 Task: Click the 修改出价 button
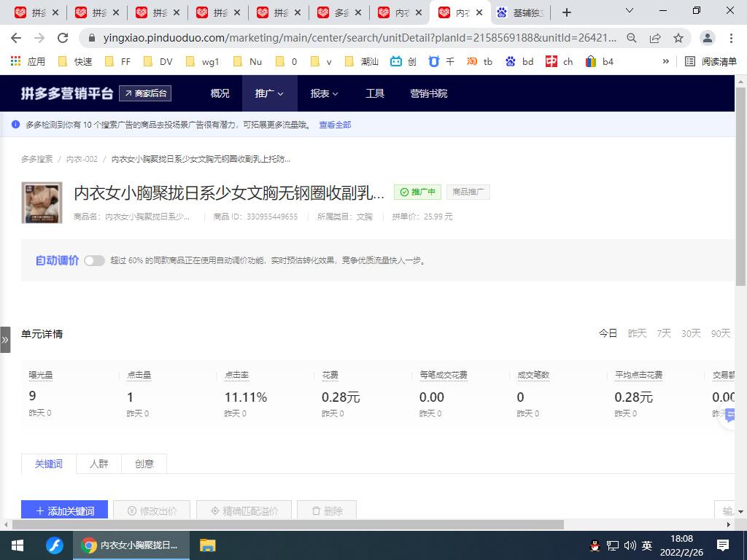152,510
